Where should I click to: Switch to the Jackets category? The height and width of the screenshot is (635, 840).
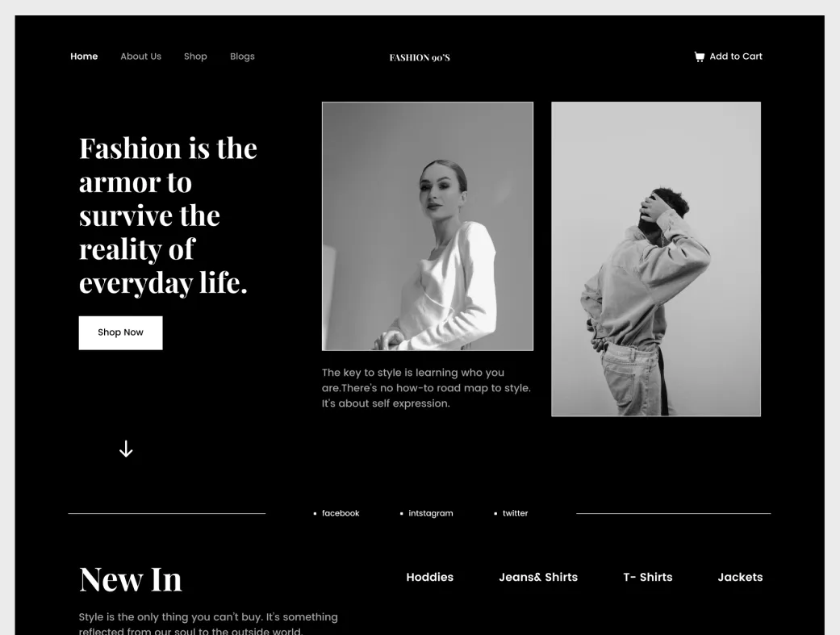[741, 577]
